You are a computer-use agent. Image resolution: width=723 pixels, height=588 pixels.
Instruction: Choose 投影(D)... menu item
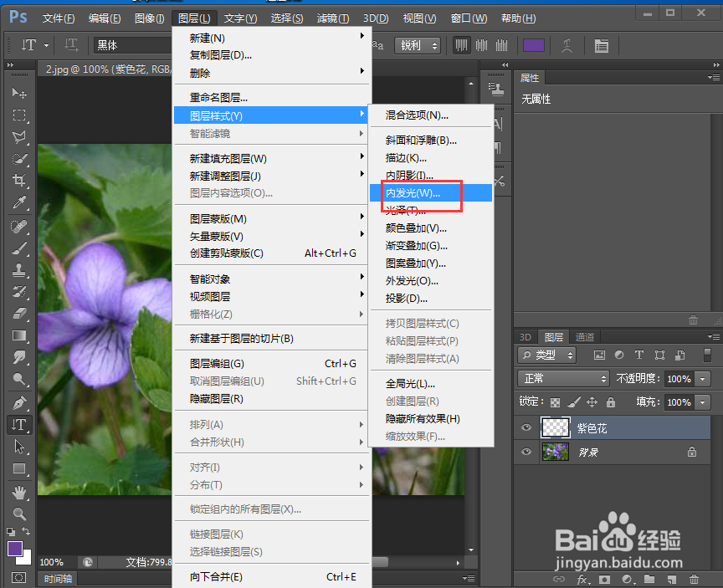pos(431,298)
